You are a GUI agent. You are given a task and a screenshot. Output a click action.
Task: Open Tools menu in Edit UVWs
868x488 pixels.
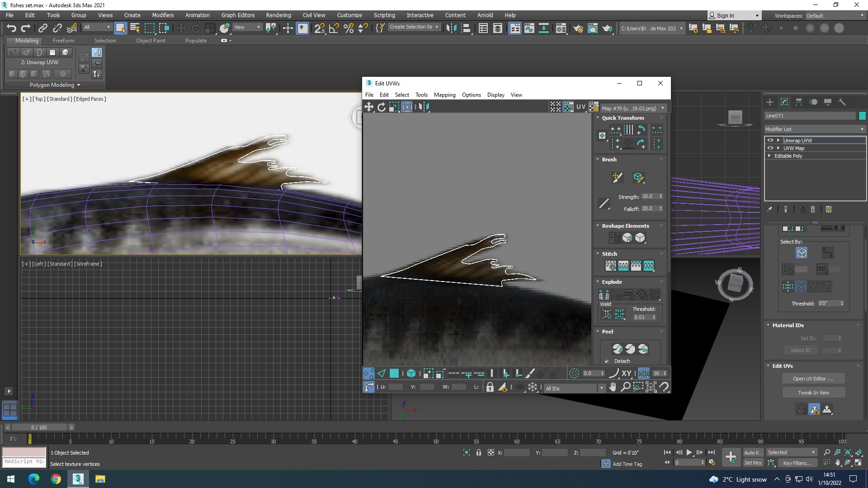(x=421, y=95)
